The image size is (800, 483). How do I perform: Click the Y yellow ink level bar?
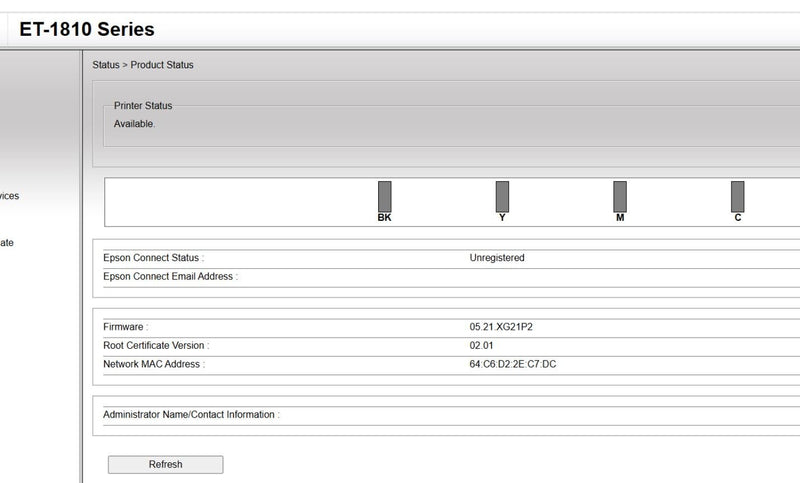point(503,196)
